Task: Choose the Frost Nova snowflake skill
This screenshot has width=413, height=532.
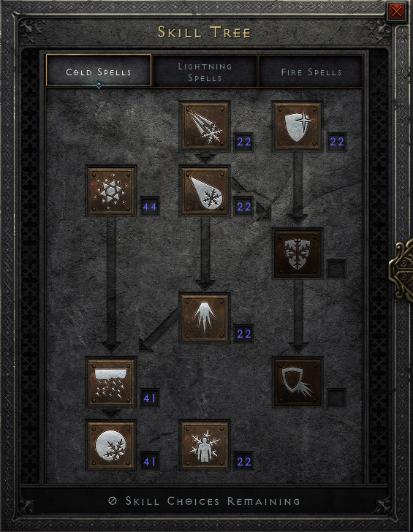Action: (111, 191)
